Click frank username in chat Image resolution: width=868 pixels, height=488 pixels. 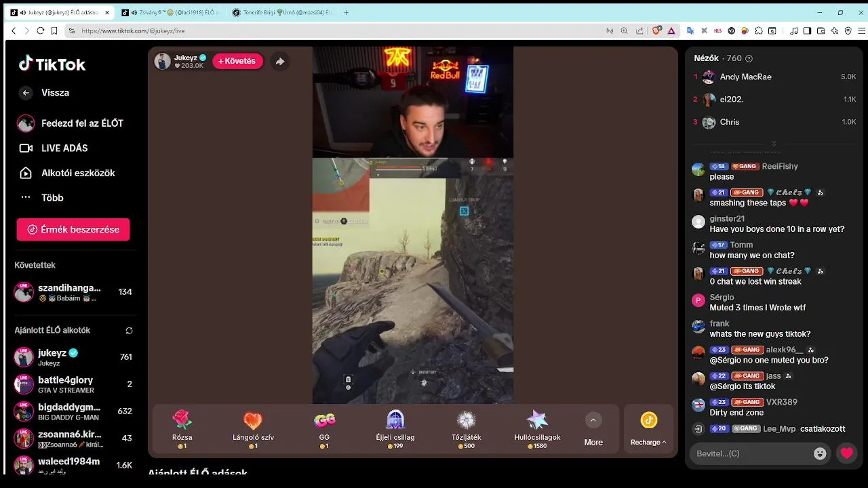click(x=719, y=324)
